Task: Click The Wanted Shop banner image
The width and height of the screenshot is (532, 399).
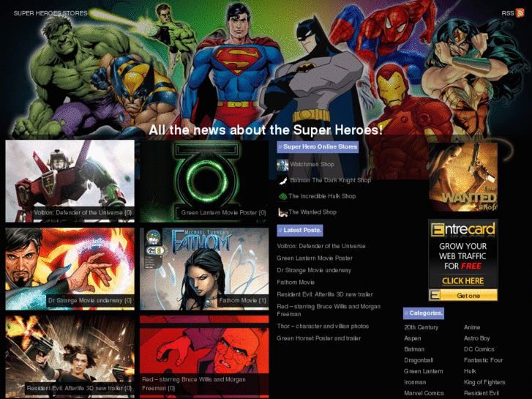Action: click(463, 177)
